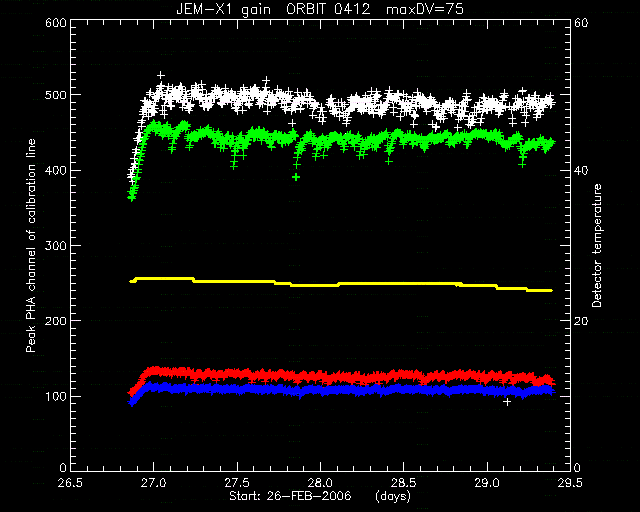
Task: Click the 28.0 label on x axis
Action: (320, 483)
